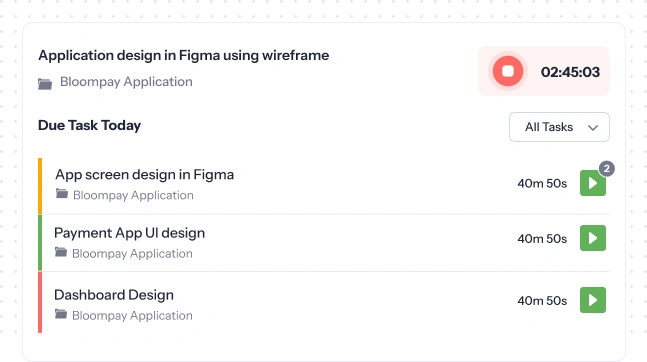This screenshot has height=362, width=647.
Task: Open the Dashboard Design task
Action: [x=114, y=295]
